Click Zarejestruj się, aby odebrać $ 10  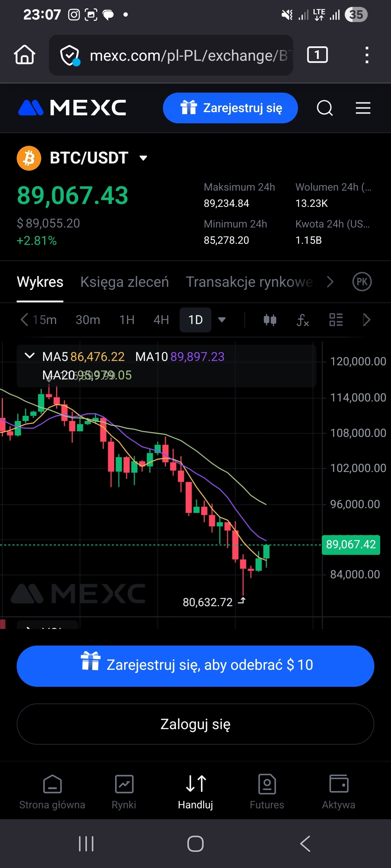(x=195, y=666)
